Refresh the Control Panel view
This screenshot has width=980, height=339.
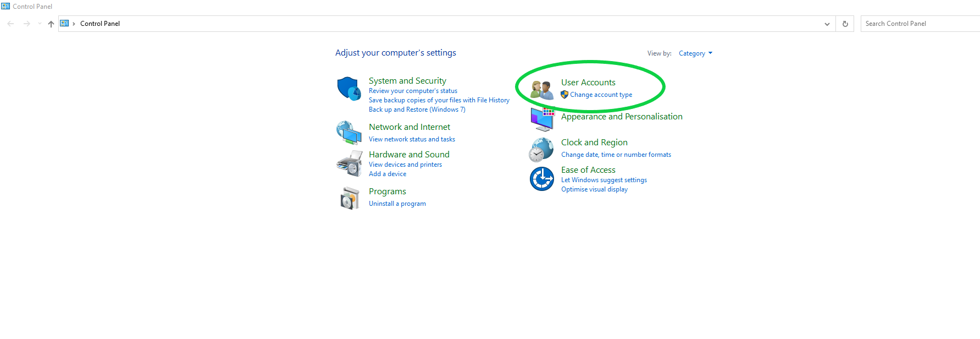pyautogui.click(x=845, y=24)
